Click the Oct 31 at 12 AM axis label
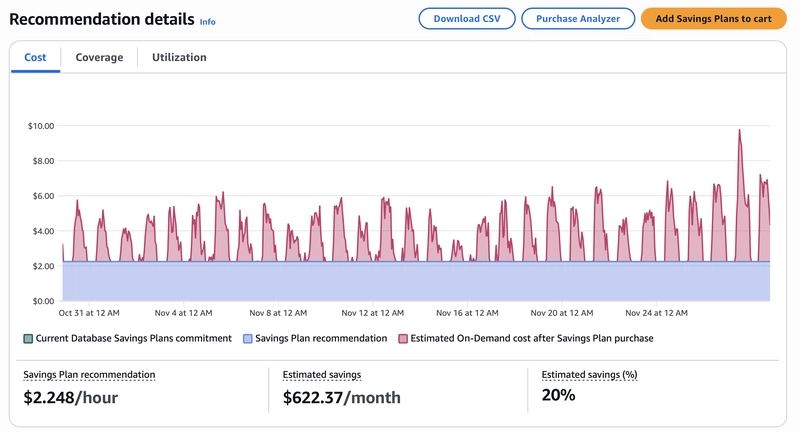The image size is (800, 432). [x=89, y=313]
